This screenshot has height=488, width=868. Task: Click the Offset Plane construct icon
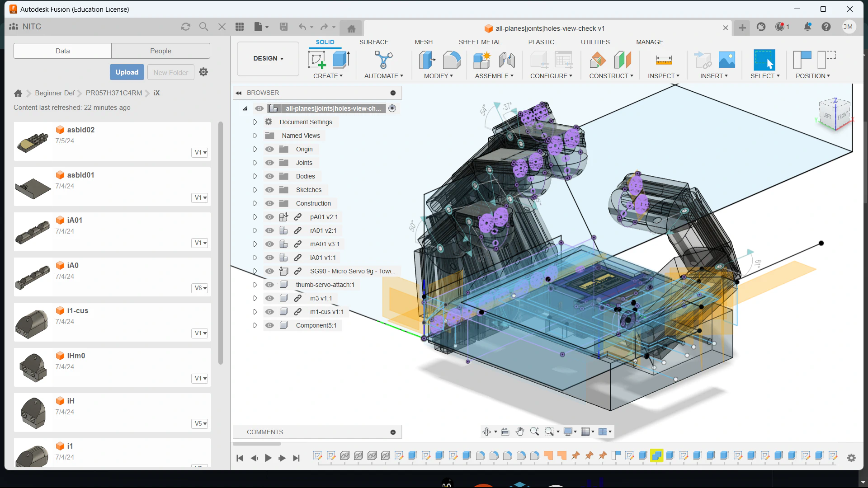tap(598, 60)
